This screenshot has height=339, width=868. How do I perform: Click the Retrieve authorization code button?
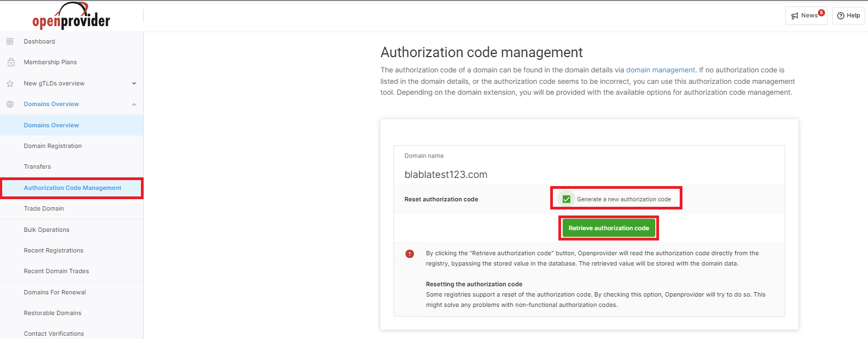(608, 228)
